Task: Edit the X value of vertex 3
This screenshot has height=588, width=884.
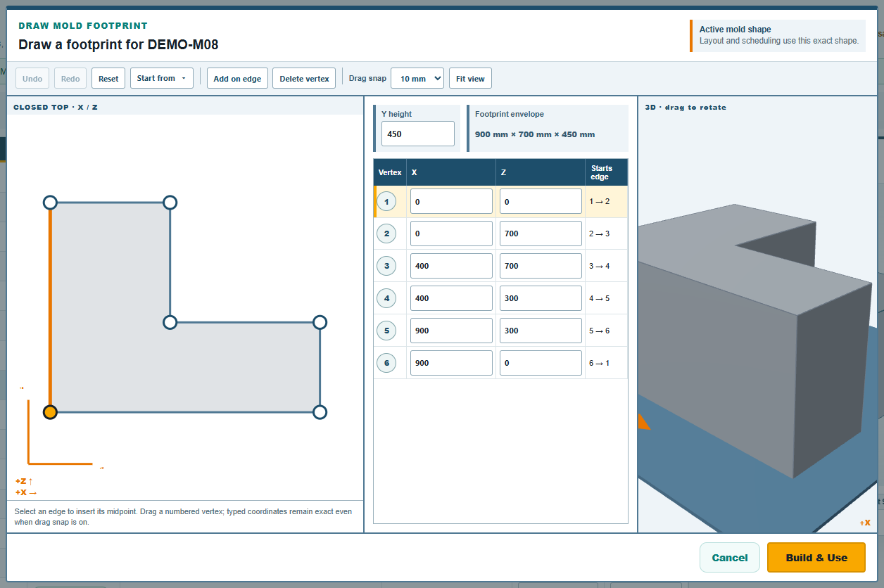Action: [451, 266]
